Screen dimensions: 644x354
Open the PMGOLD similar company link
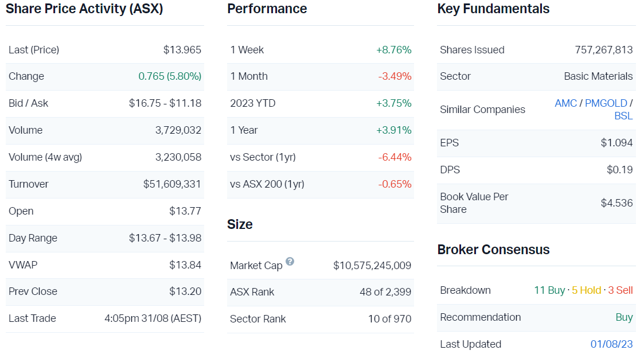click(606, 103)
